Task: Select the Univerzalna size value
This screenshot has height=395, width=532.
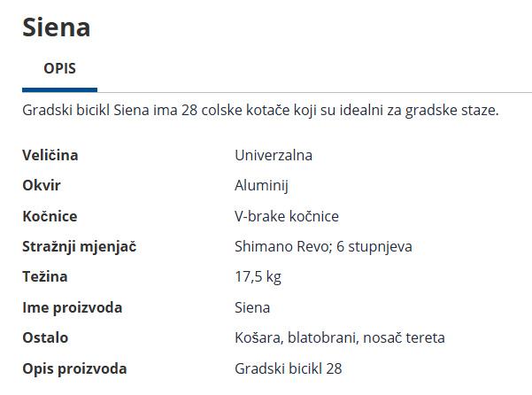Action: coord(274,156)
